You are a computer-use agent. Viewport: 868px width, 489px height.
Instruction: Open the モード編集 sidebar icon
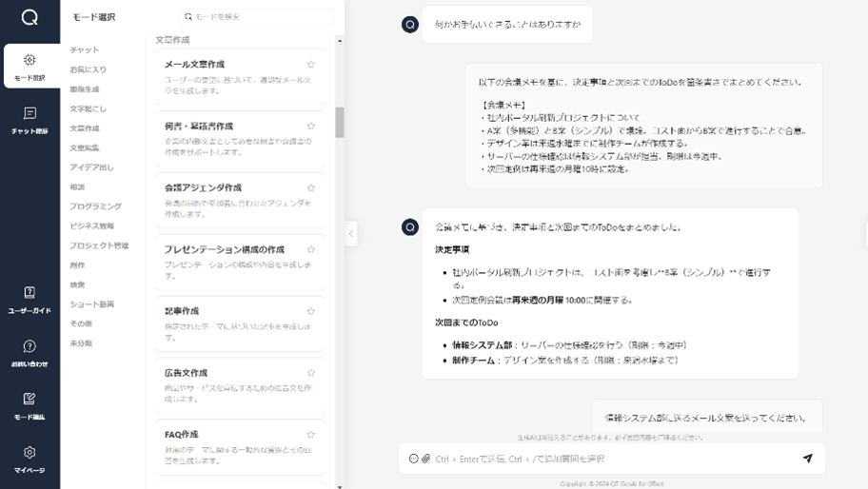(30, 405)
